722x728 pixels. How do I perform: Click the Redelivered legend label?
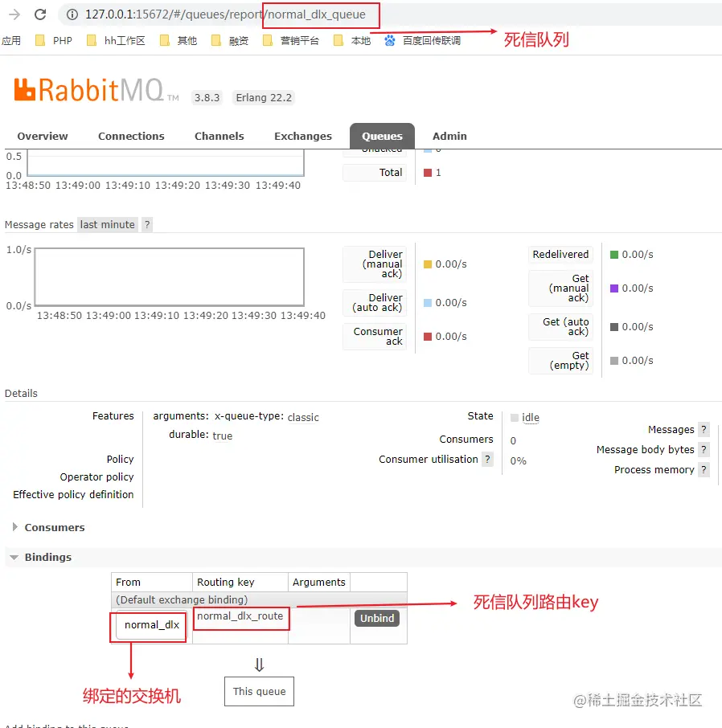(560, 255)
